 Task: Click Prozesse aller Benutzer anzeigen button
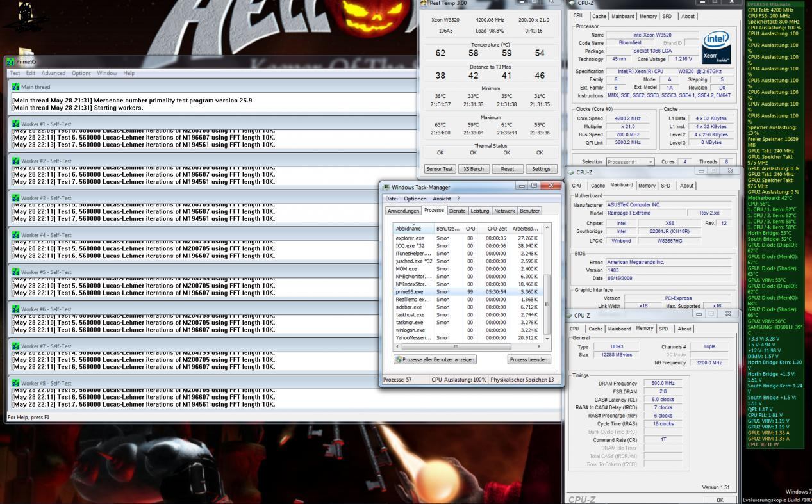435,359
